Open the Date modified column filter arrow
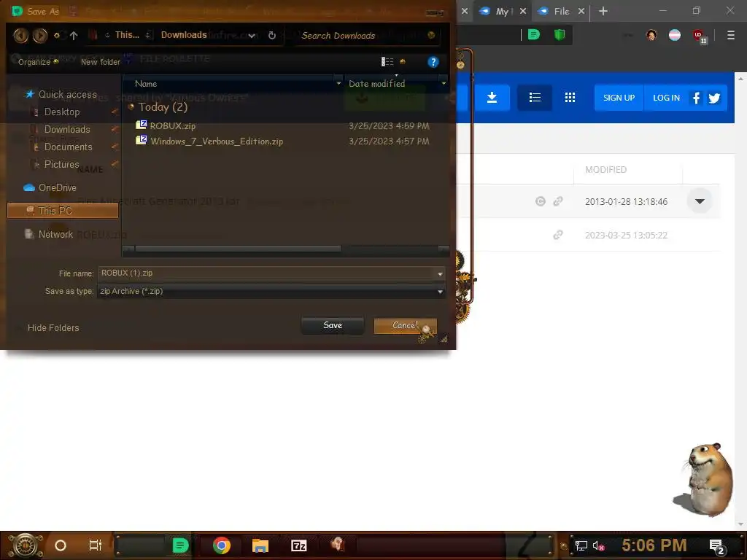Image resolution: width=747 pixels, height=560 pixels. (x=444, y=83)
